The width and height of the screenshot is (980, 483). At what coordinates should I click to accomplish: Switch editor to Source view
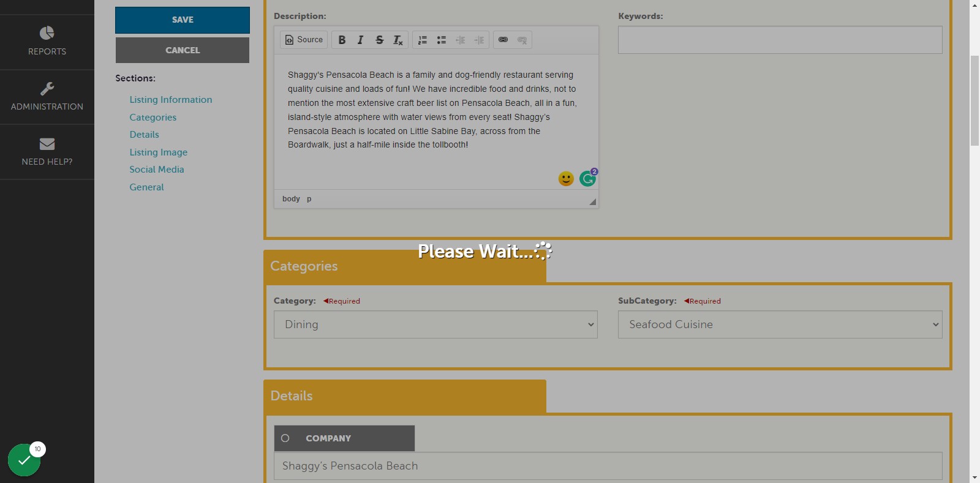pos(304,40)
